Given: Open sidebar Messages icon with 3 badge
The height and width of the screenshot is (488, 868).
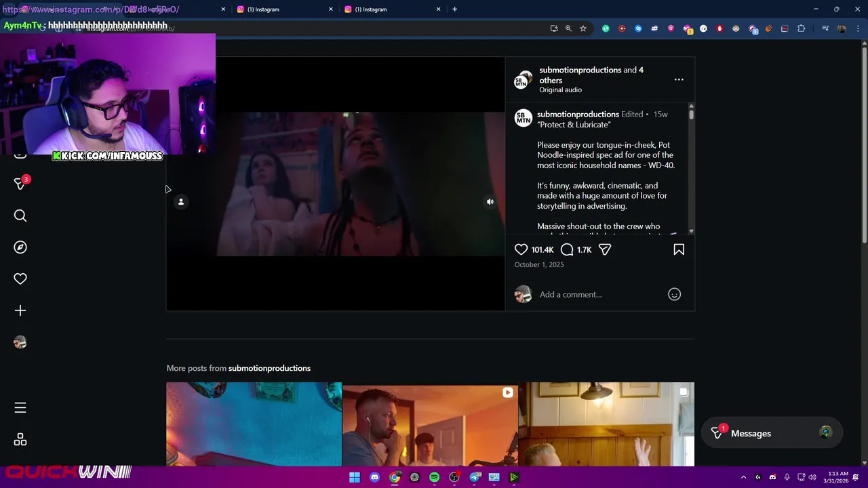Looking at the screenshot, I should pyautogui.click(x=20, y=184).
